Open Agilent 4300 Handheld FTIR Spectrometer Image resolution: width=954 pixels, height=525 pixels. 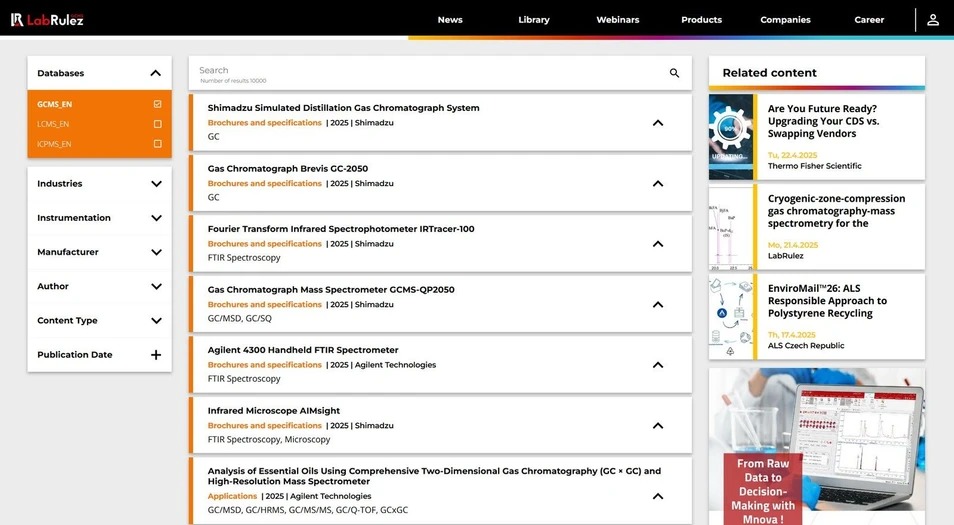pyautogui.click(x=303, y=350)
